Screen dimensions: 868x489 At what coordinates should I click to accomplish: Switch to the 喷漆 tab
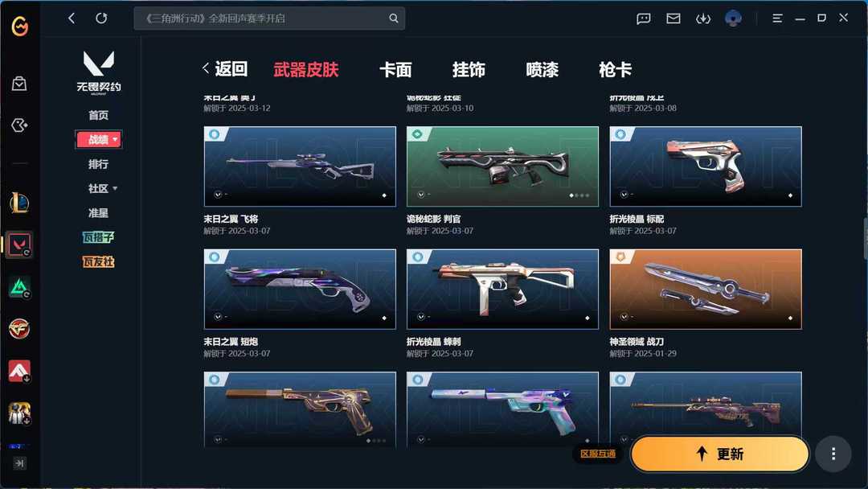click(x=542, y=70)
